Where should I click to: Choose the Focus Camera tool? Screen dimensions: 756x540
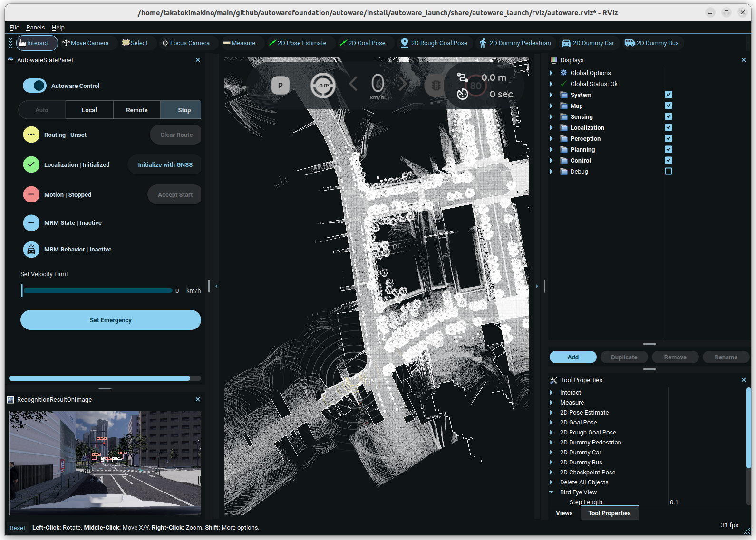185,43
